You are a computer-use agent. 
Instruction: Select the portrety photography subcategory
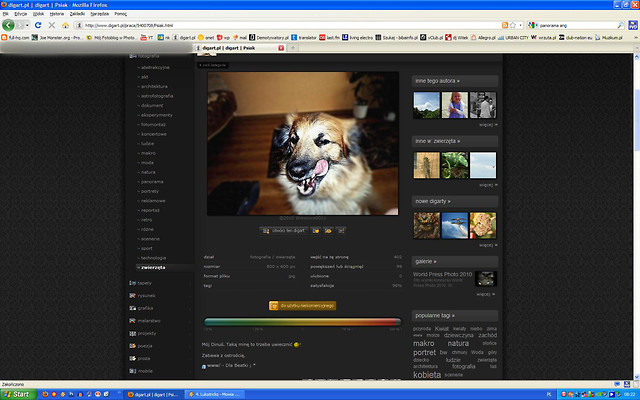pyautogui.click(x=150, y=191)
